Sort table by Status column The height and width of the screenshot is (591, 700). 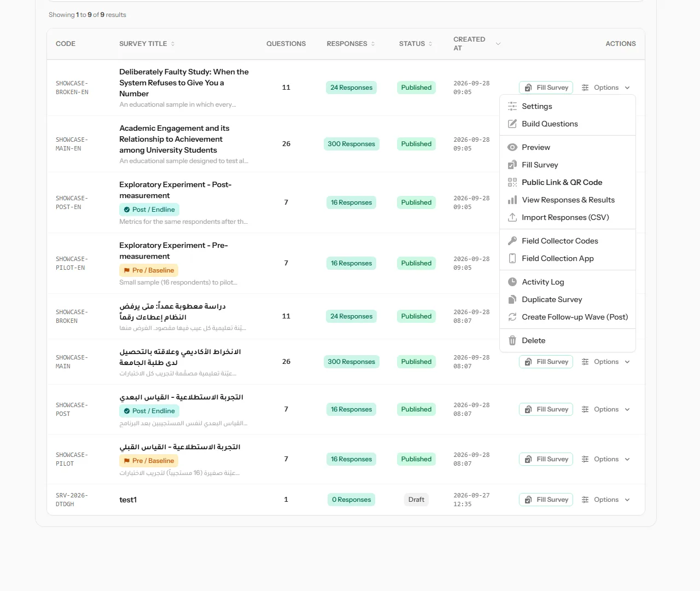(416, 44)
